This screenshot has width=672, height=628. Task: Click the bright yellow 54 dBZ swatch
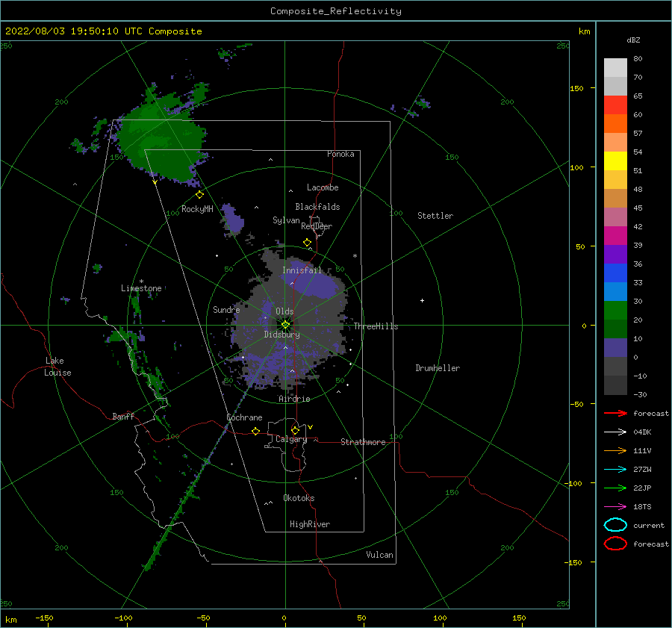615,161
